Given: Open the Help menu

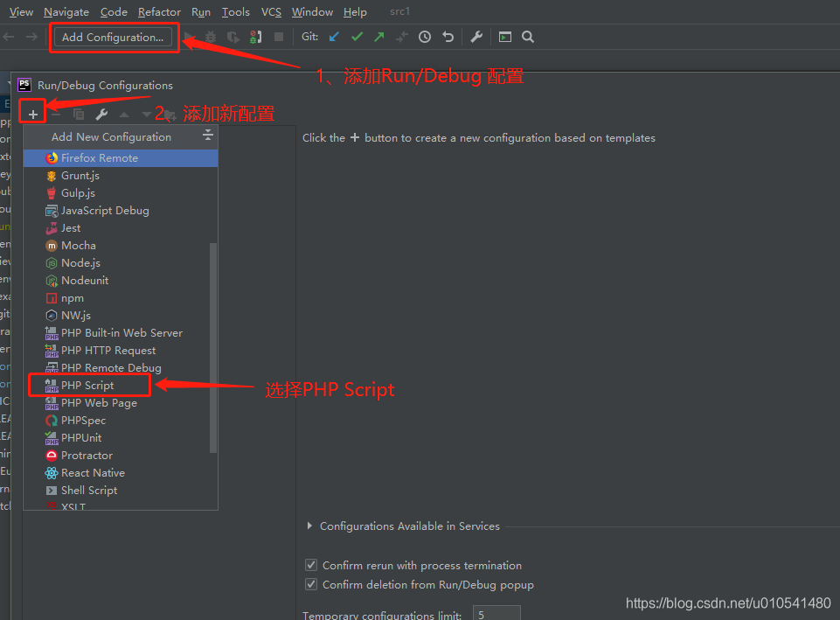Looking at the screenshot, I should click(x=355, y=11).
